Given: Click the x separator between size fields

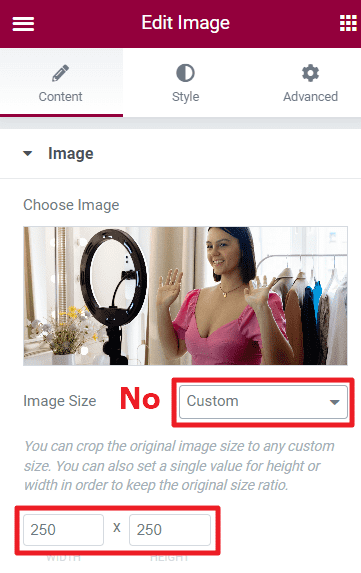Looking at the screenshot, I should click(117, 528).
